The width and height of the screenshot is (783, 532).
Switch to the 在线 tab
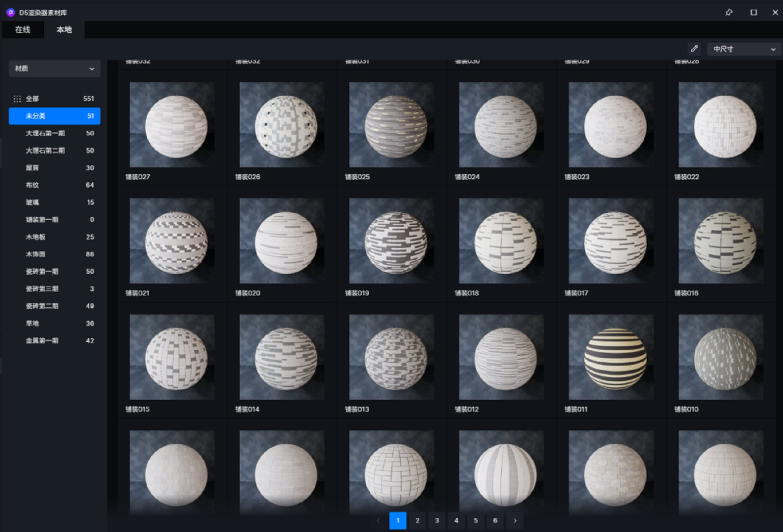click(x=23, y=30)
